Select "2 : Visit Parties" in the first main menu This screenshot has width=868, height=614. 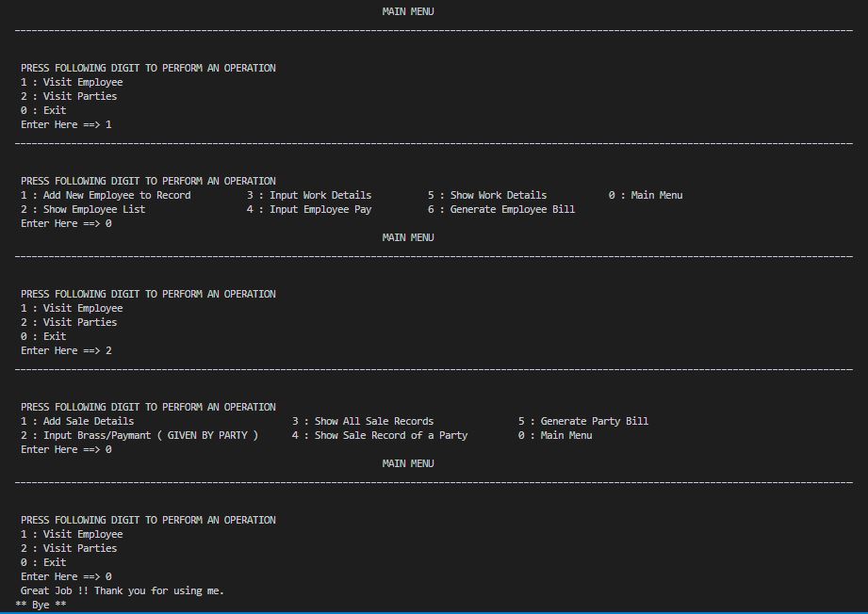point(69,96)
